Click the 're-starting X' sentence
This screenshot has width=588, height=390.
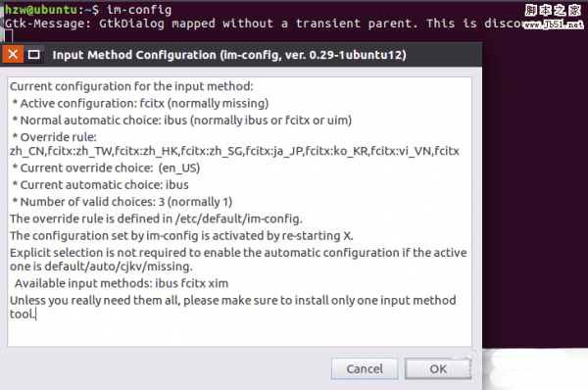181,235
